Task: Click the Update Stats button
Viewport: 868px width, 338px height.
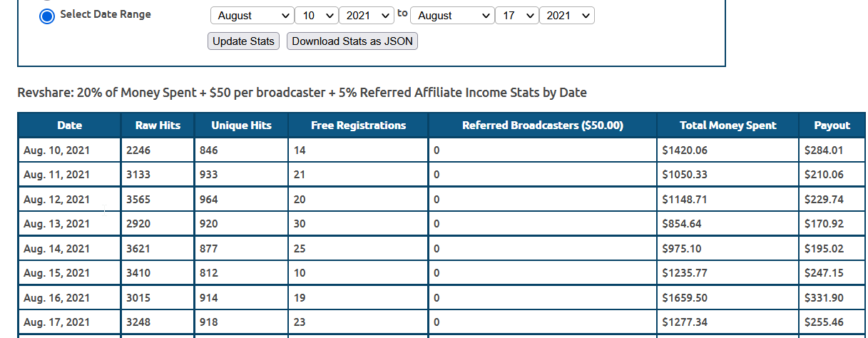Action: (x=244, y=41)
